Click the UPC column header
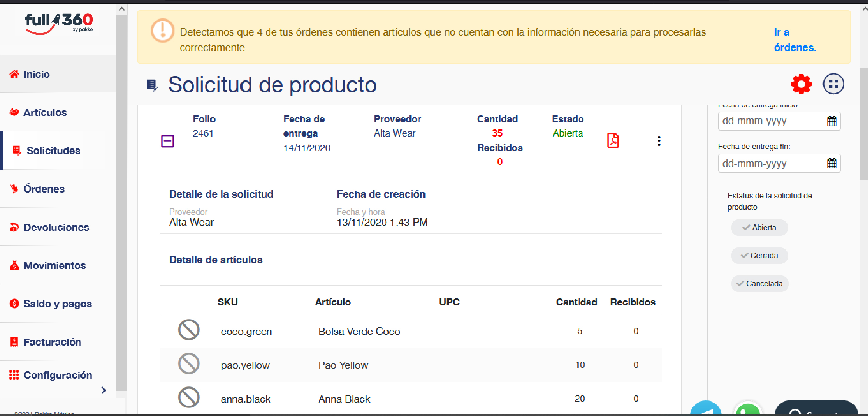This screenshot has height=416, width=868. [449, 302]
